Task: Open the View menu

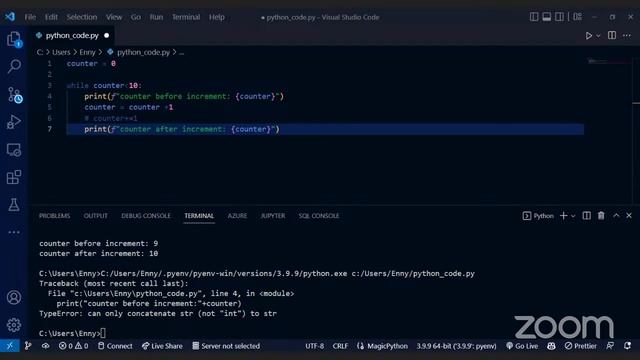Action: [x=114, y=17]
